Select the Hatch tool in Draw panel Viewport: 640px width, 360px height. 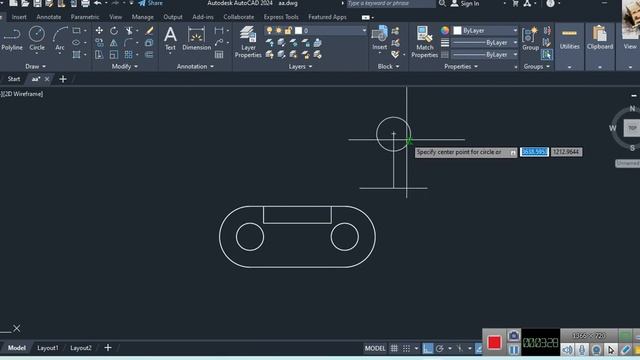[76, 54]
